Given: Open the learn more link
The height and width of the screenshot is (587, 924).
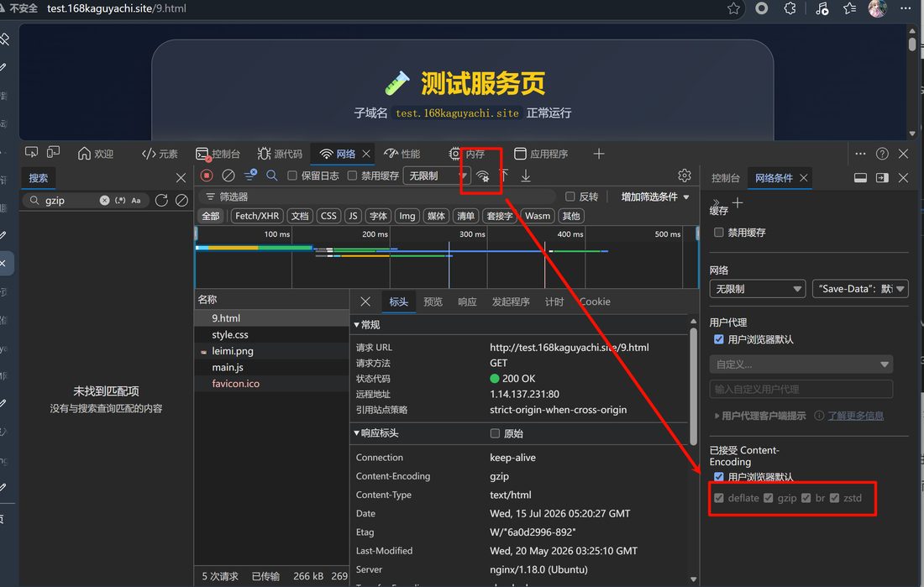Looking at the screenshot, I should (x=855, y=416).
